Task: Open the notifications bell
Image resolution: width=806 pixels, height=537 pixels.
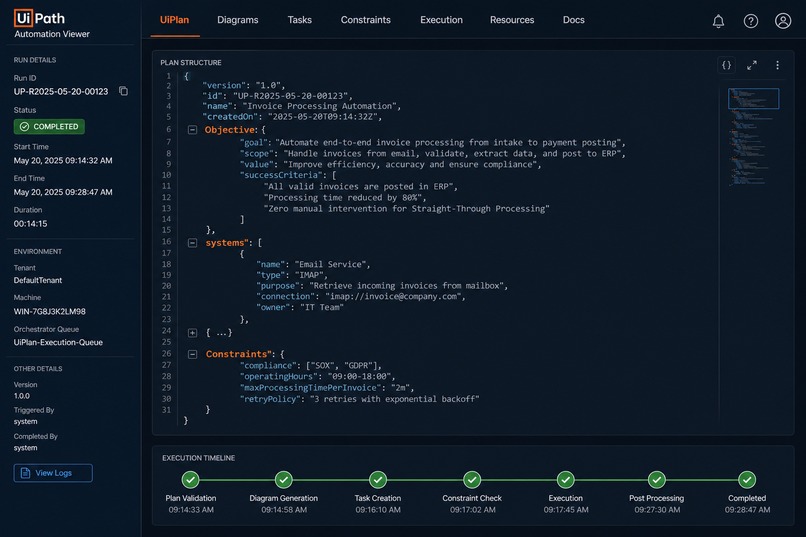Action: click(718, 21)
